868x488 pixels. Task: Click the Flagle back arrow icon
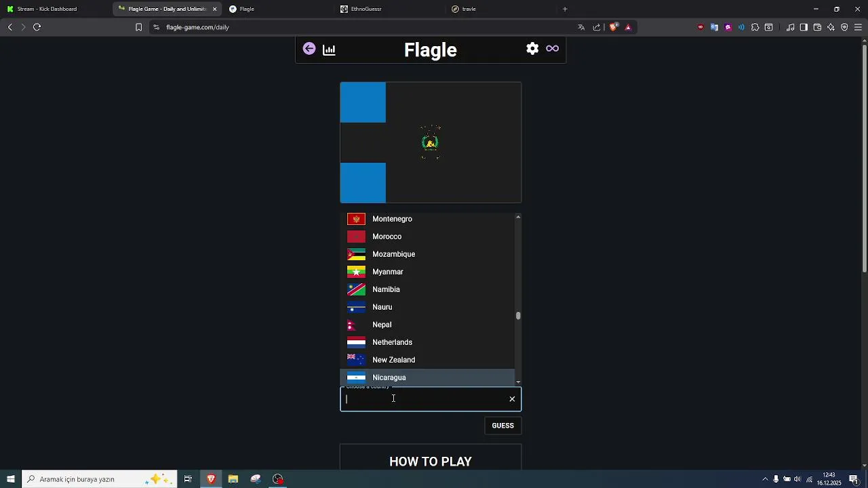(309, 49)
